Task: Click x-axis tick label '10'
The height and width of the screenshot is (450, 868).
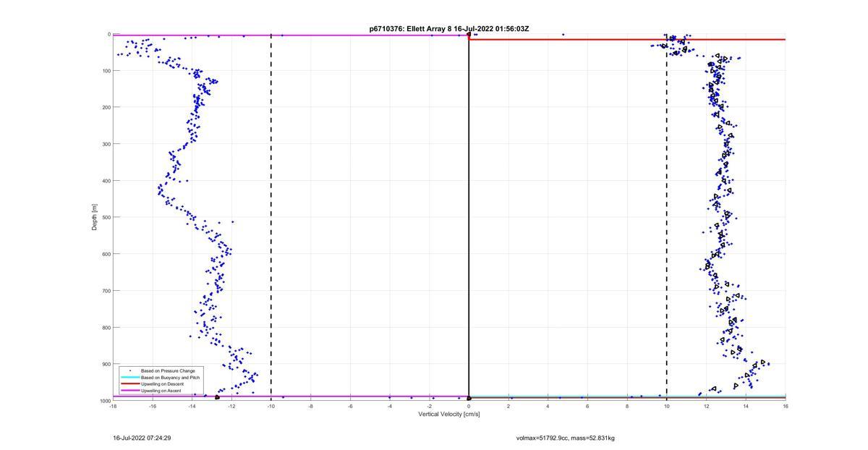Action: [667, 406]
